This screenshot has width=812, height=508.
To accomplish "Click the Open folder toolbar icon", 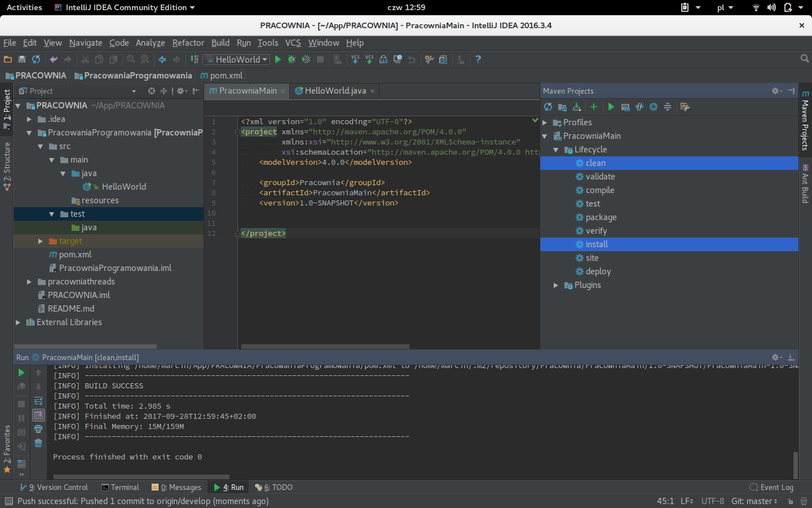I will pyautogui.click(x=8, y=59).
